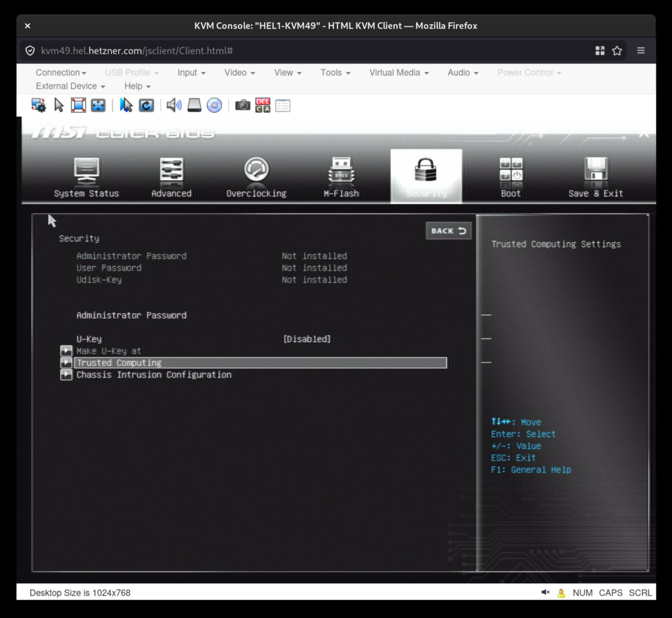Select the Administrator Password option
This screenshot has height=618, width=672.
point(132,315)
